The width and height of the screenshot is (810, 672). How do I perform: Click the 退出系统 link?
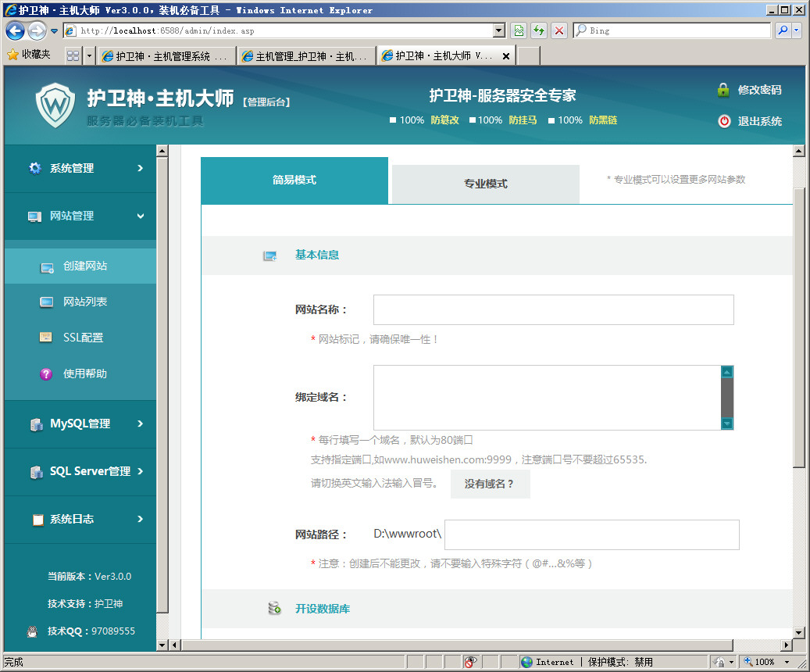(759, 121)
